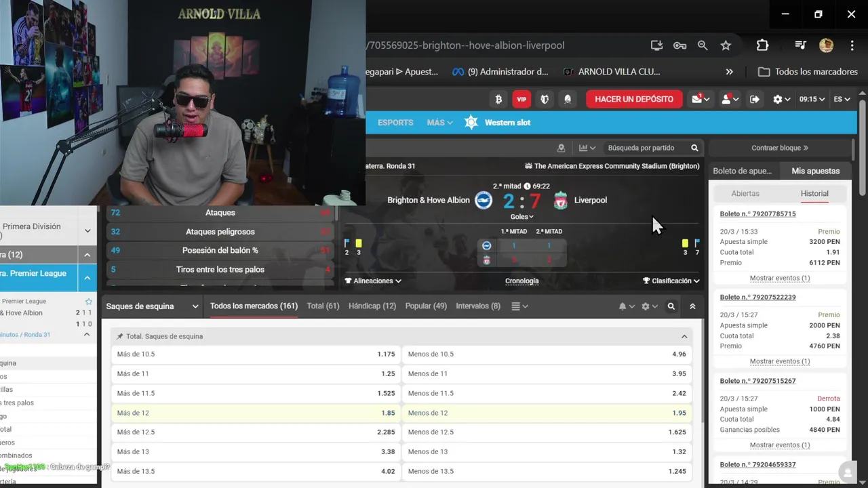Click the install app icon in address bar
The image size is (868, 488).
(x=656, y=45)
